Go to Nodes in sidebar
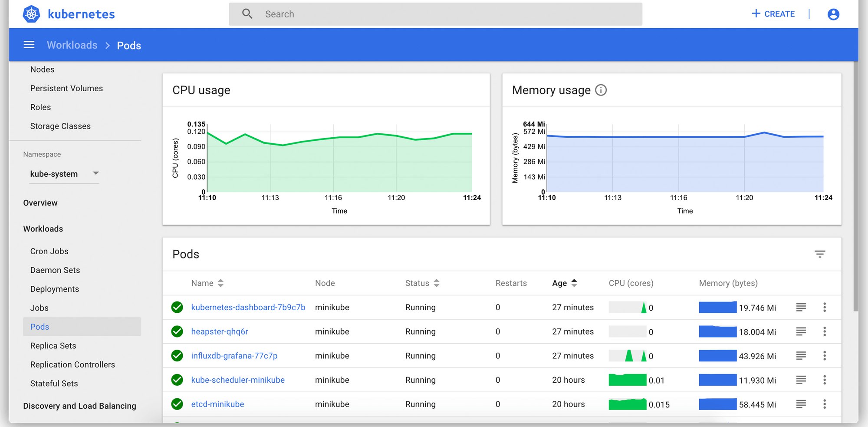Screen dimensions: 868x427 (42, 70)
